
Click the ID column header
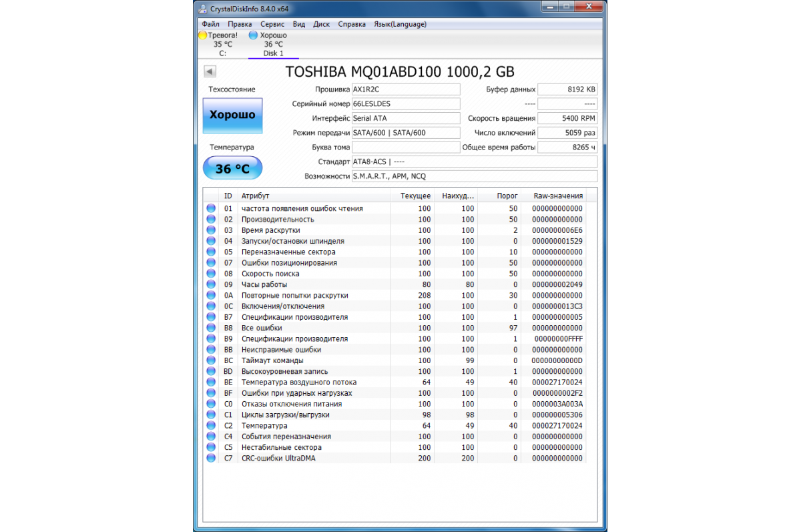[x=229, y=196]
